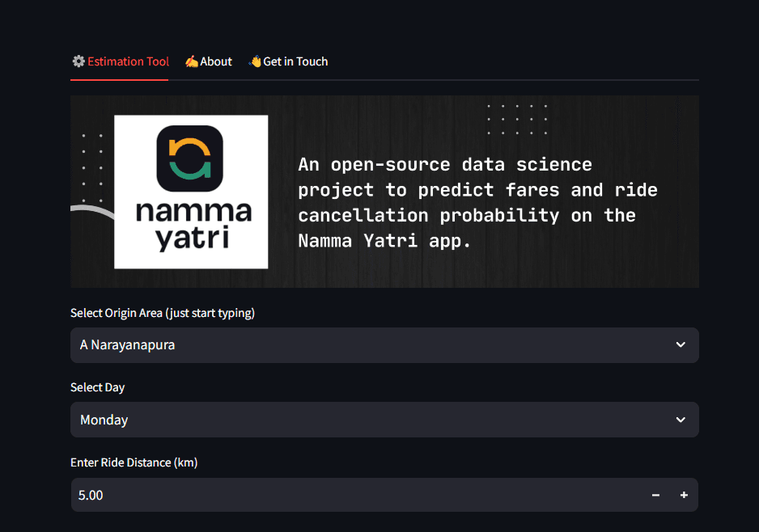Decrease ride distance with minus button
Screen dimensions: 759x532
click(655, 496)
